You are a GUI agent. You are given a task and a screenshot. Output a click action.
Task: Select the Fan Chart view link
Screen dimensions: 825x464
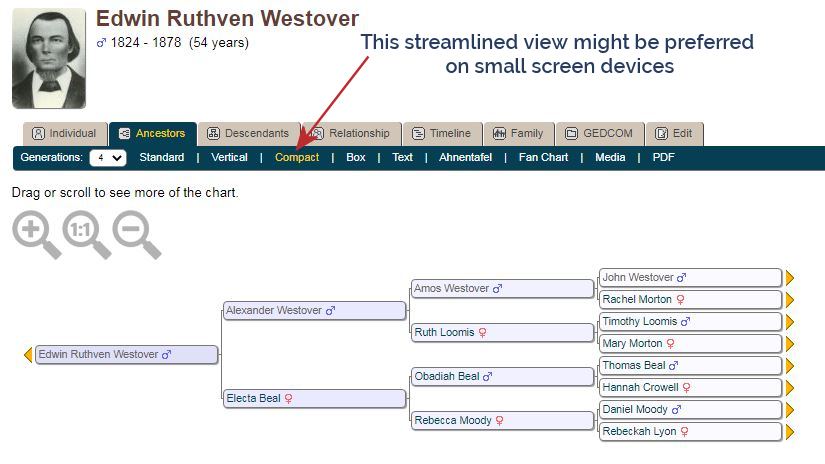pyautogui.click(x=543, y=157)
